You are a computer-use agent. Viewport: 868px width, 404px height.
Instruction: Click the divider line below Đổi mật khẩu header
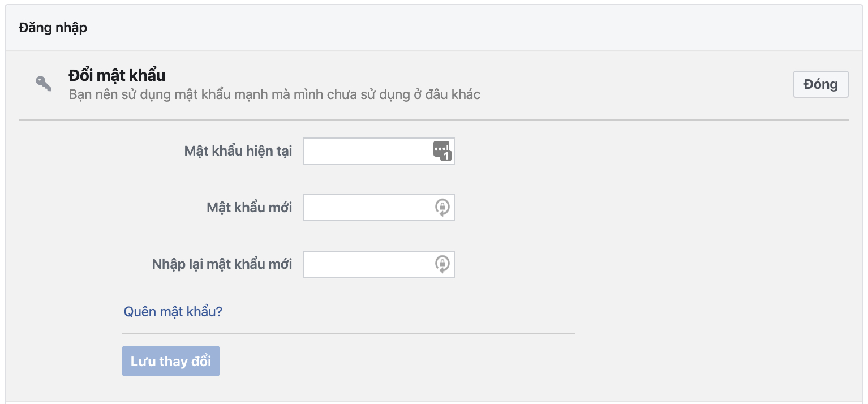[433, 120]
